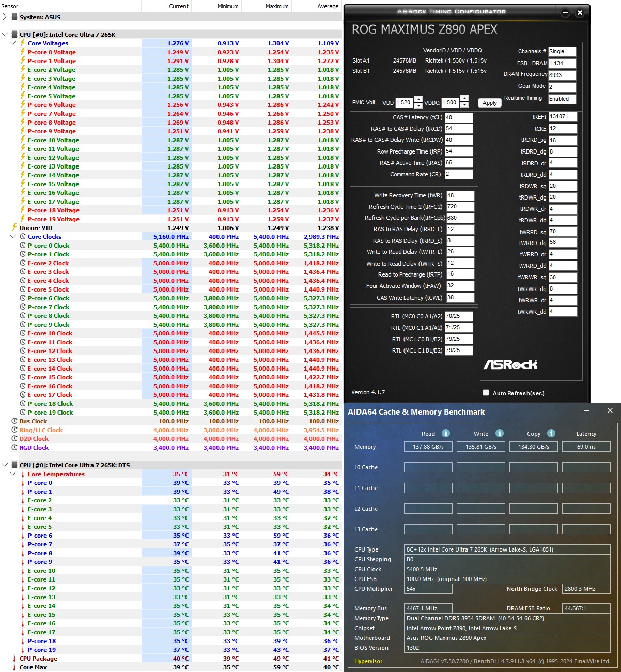Click the thermometer icon for E-core 2 temperature
This screenshot has width=621, height=672.
23,500
